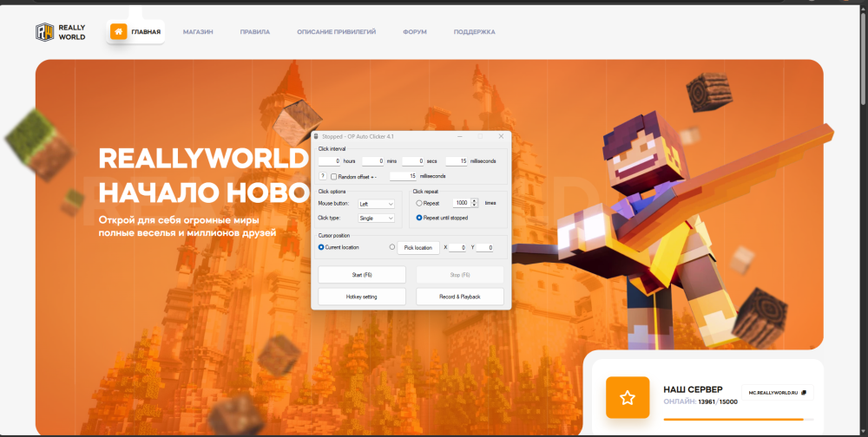Image resolution: width=868 pixels, height=437 pixels.
Task: Enable the Random offset checkbox
Action: 334,177
